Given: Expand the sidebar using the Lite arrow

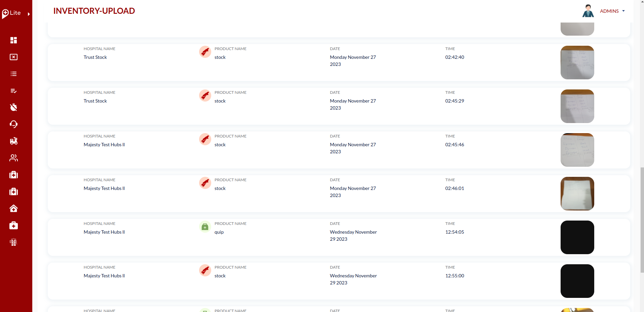Looking at the screenshot, I should (29, 14).
